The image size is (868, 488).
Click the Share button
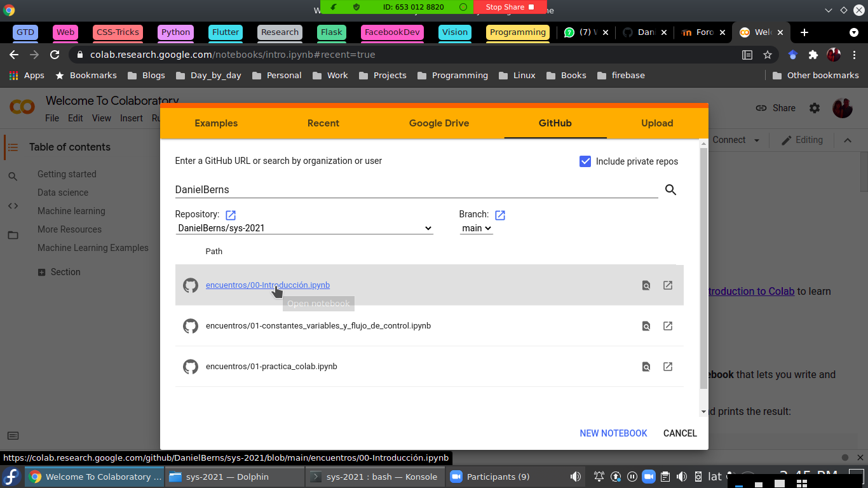coord(775,108)
